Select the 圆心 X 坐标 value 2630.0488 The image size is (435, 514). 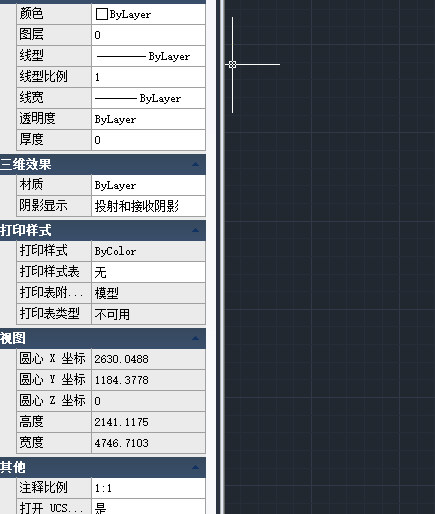pos(148,359)
